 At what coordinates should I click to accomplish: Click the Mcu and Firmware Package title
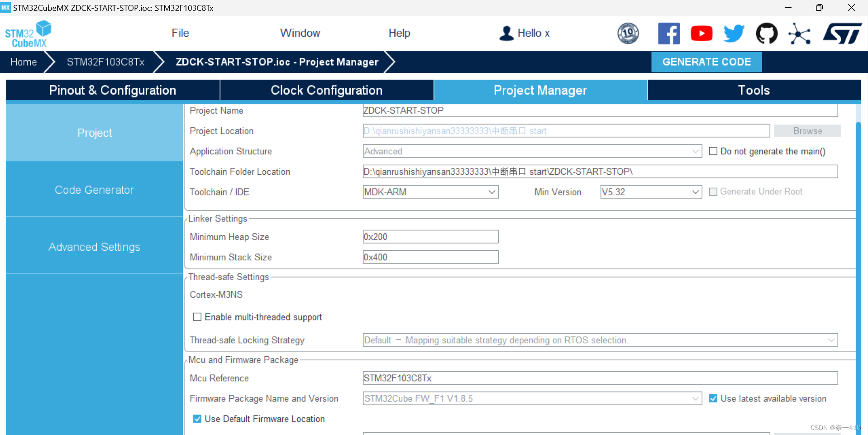243,360
